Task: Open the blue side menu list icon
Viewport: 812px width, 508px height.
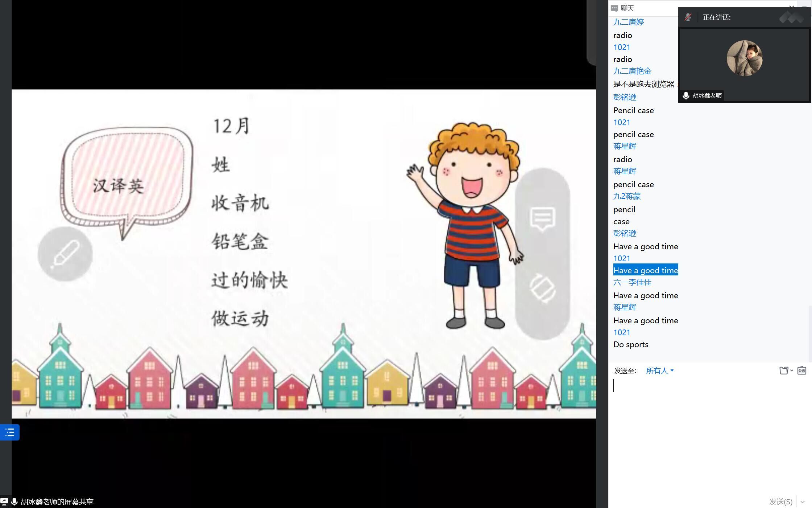Action: click(10, 432)
